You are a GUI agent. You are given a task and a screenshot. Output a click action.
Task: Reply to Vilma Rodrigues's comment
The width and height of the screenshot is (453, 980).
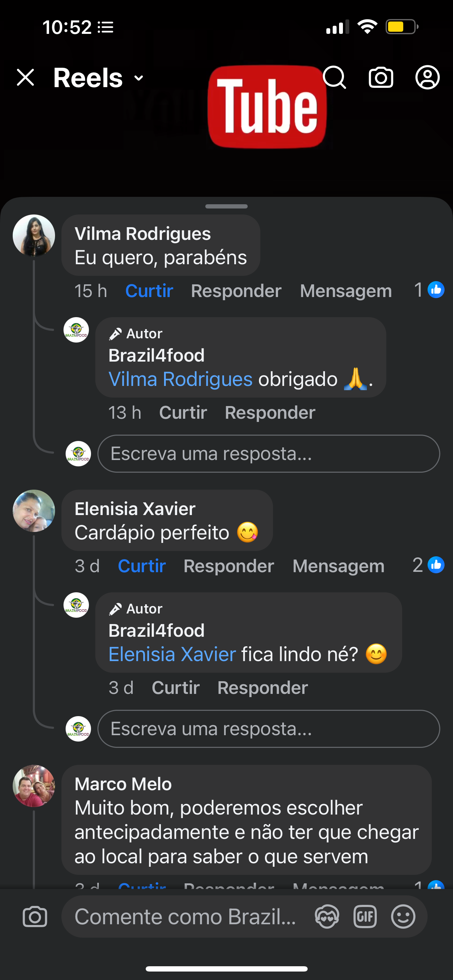click(x=236, y=291)
